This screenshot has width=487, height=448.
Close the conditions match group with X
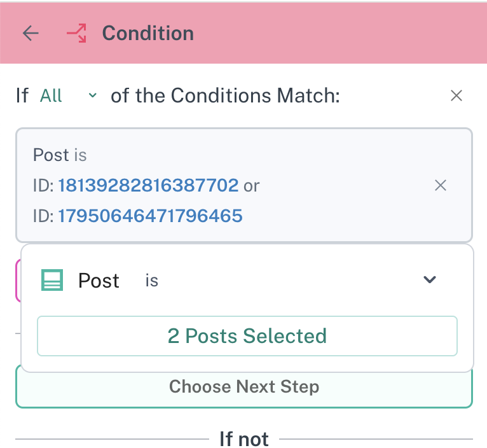click(x=456, y=95)
